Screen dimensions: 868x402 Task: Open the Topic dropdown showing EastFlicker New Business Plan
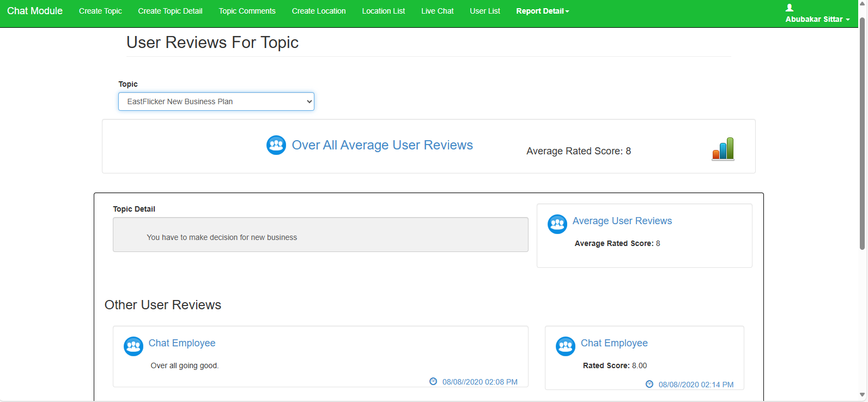point(216,101)
